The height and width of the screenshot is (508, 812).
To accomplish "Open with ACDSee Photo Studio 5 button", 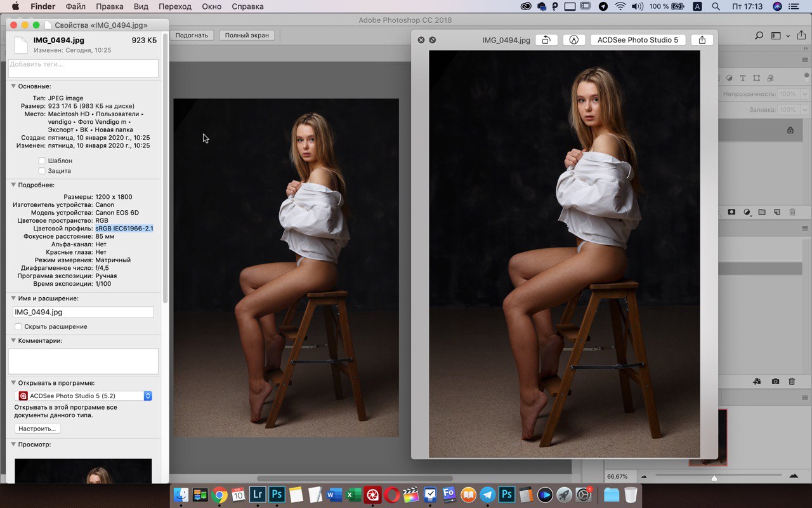I will pos(638,40).
